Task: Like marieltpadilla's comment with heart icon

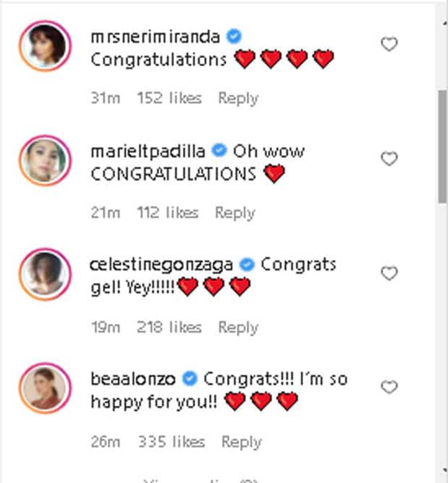Action: [x=389, y=159]
